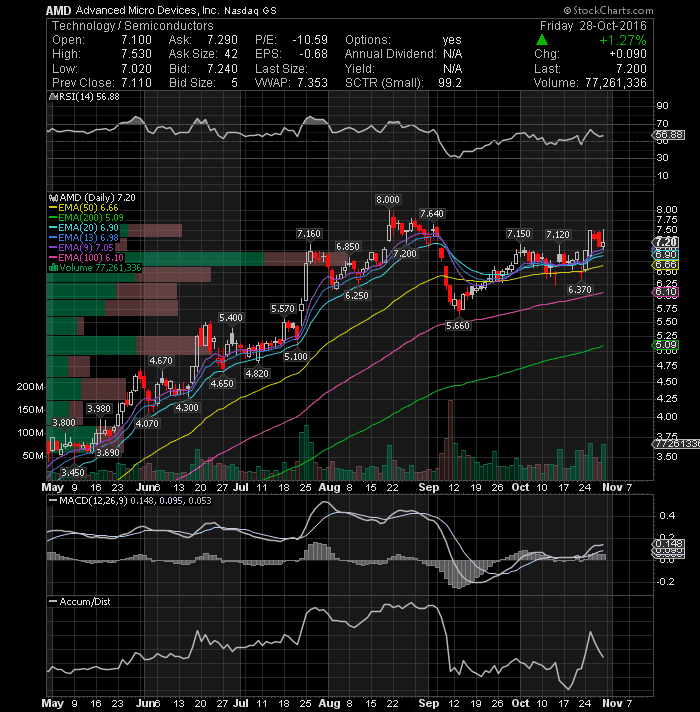Click the volume bars icon in the legend
This screenshot has height=712, width=700.
[53, 267]
